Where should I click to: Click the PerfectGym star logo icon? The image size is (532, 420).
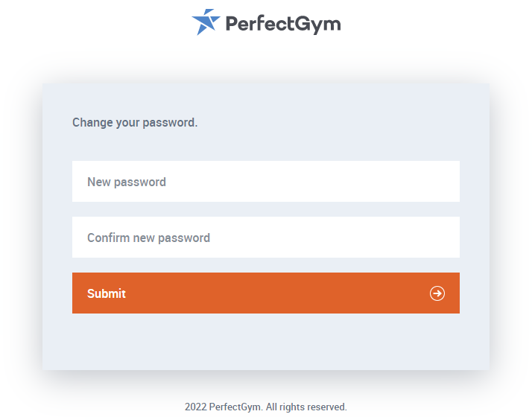(206, 22)
